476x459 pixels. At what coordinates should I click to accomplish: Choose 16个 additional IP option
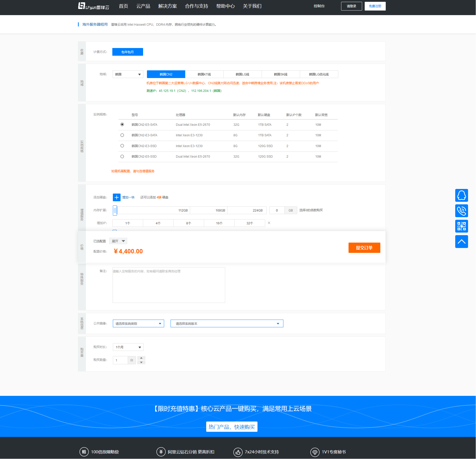point(219,223)
